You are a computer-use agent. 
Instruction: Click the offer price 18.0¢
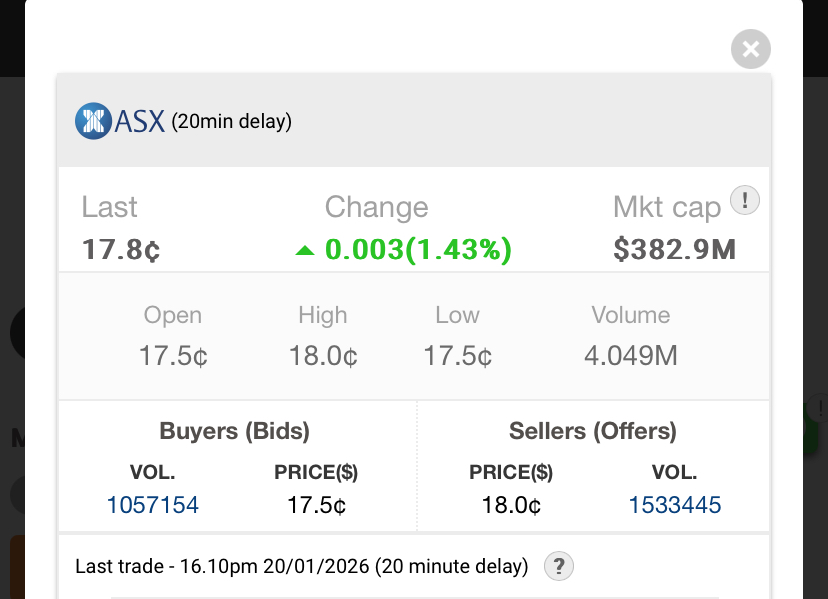click(x=511, y=505)
